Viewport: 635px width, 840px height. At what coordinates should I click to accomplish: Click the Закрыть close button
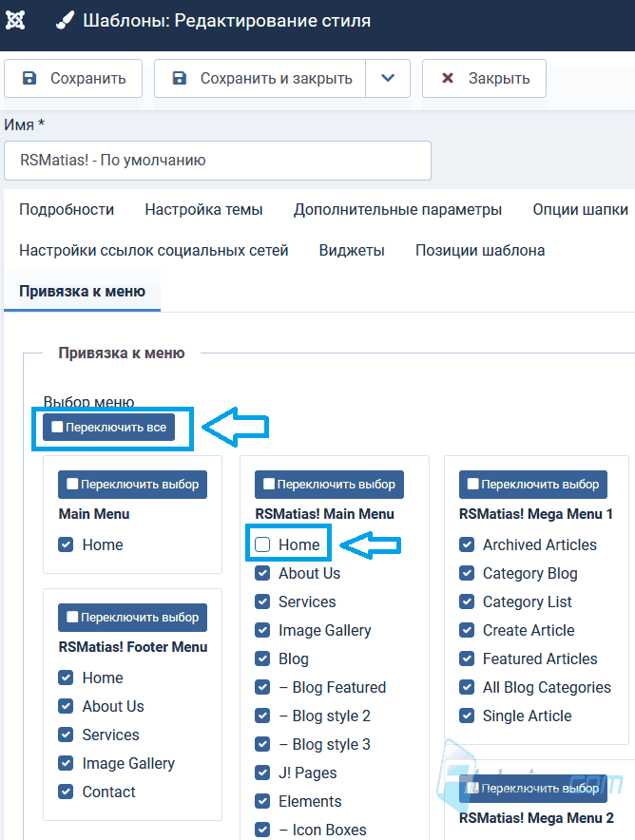[x=485, y=78]
